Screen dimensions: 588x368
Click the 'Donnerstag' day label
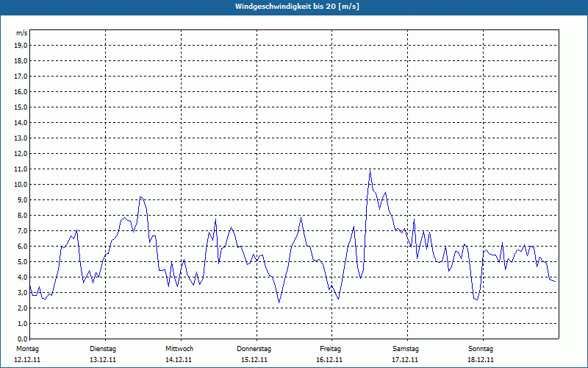(x=254, y=349)
